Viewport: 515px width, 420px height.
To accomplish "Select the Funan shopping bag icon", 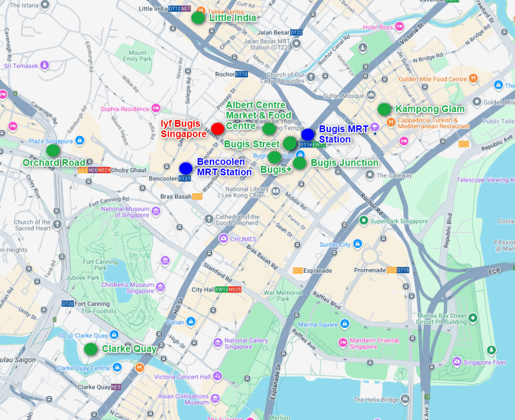I will (191, 322).
